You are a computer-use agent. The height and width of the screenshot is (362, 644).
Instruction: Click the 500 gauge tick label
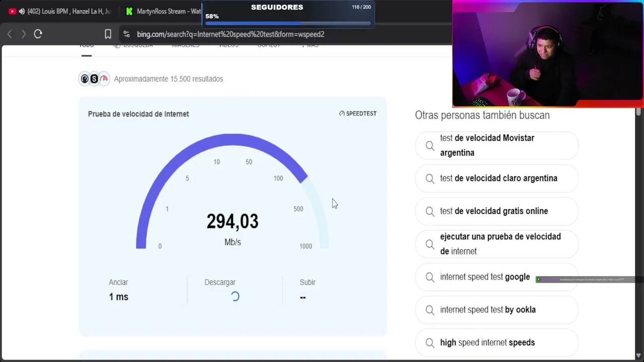(x=298, y=209)
